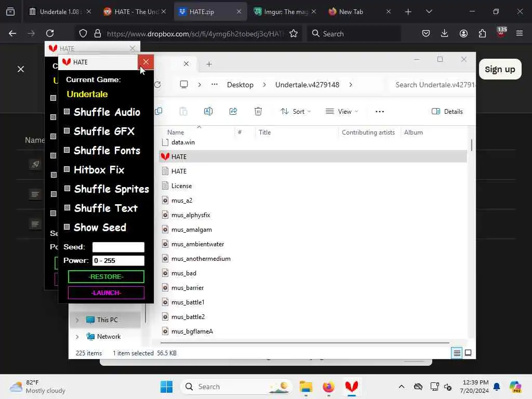Click the This PC monitor icon in address bar
Image resolution: width=532 pixels, height=399 pixels.
(184, 85)
